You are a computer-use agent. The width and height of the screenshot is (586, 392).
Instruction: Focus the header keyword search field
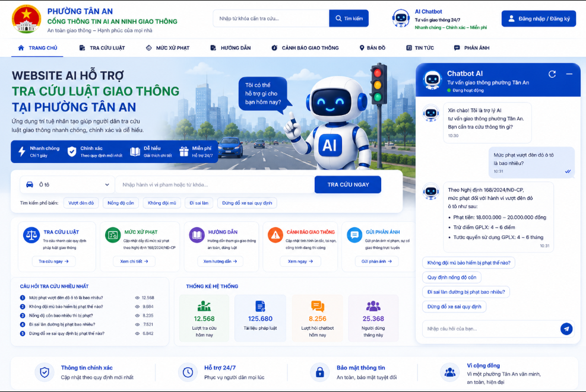(x=271, y=18)
